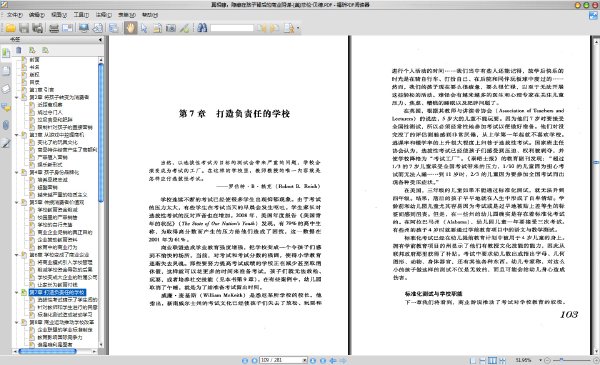
Task: Select the 第1章 引言 bookmark
Action: click(42, 90)
